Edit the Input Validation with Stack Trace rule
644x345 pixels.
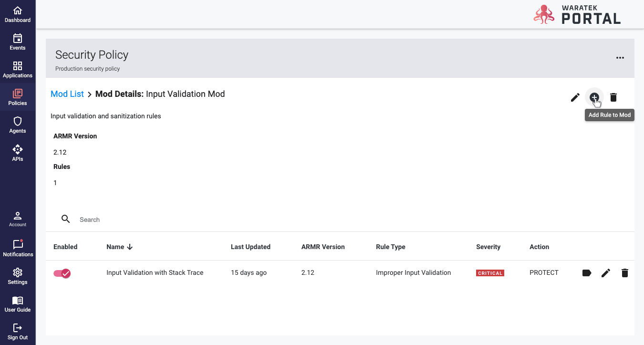pyautogui.click(x=606, y=273)
